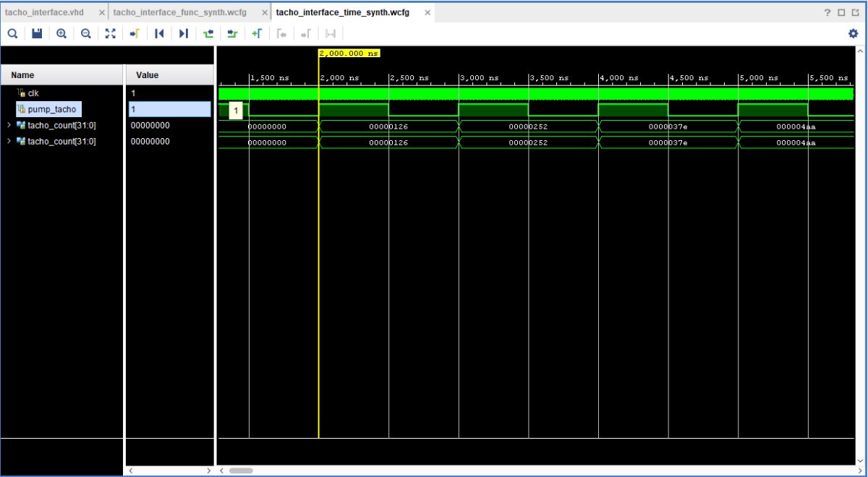Screen dimensions: 868x477
Task: Click second tacho_count value 00000000 cell
Action: pos(170,142)
